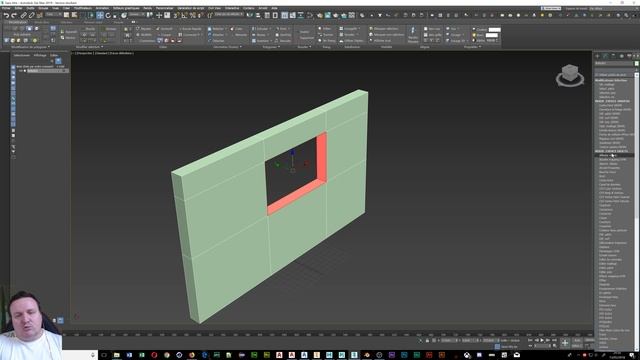Select the Polygon sub-object level icon

pyautogui.click(x=29, y=29)
